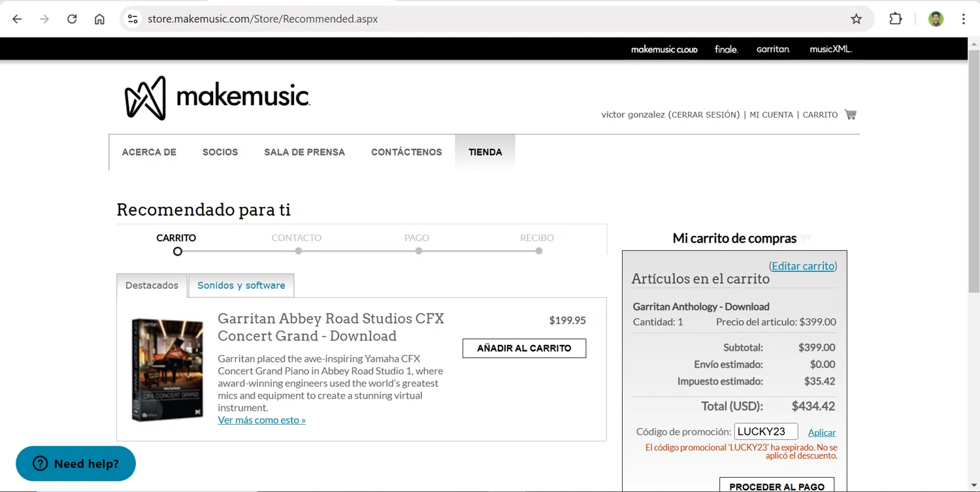
Task: Go back with the browser back arrow
Action: (x=17, y=19)
